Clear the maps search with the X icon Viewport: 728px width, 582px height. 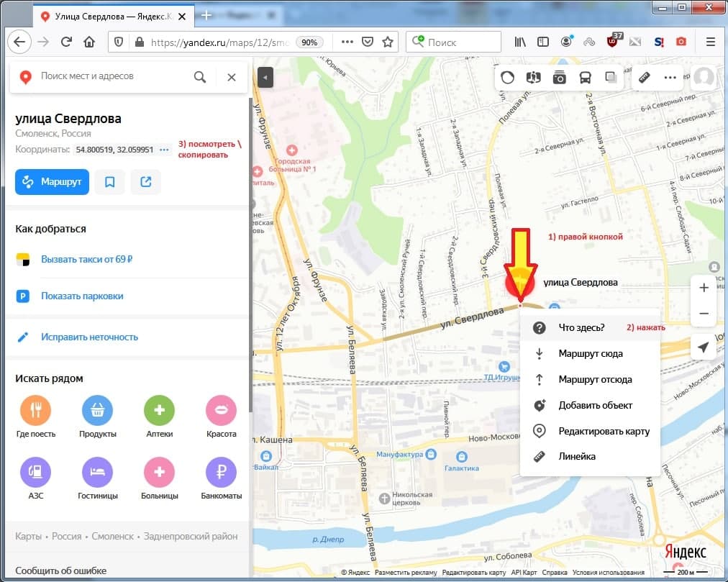point(231,77)
